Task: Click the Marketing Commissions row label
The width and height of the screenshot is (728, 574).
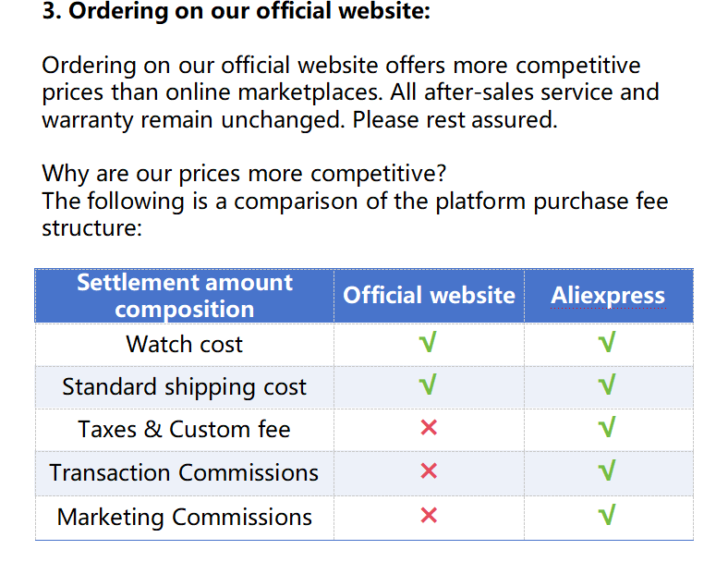Action: (184, 517)
